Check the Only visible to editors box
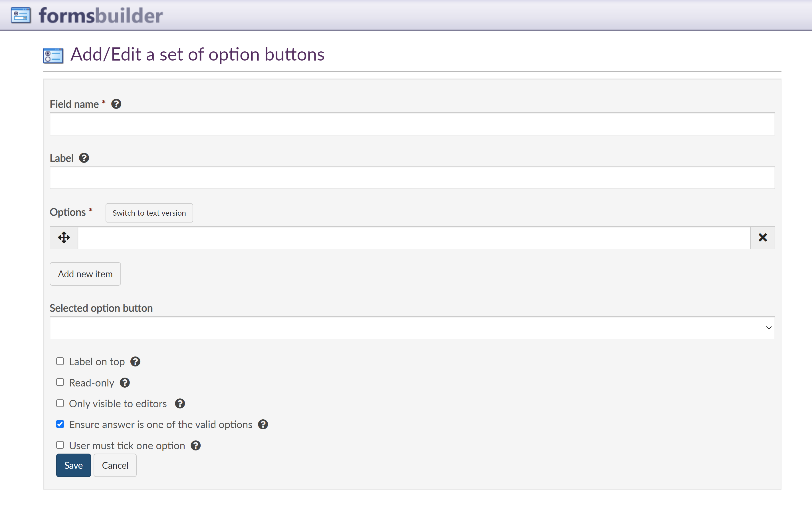The image size is (812, 513). point(60,403)
